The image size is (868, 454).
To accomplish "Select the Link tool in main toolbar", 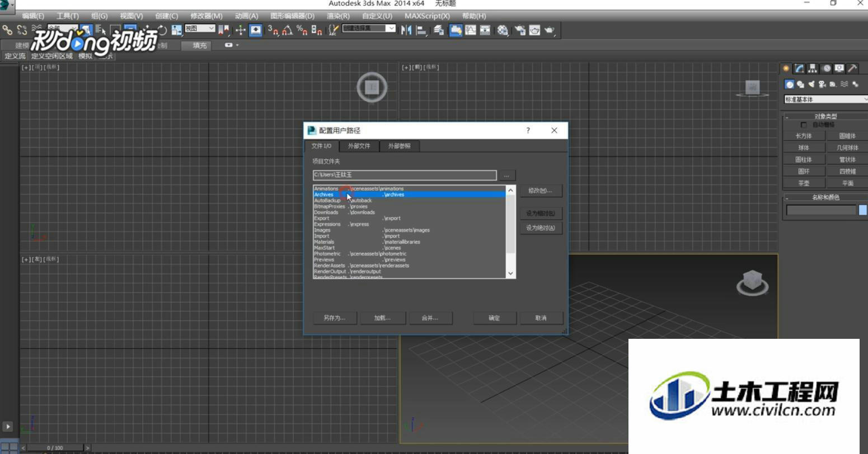I will tap(7, 30).
